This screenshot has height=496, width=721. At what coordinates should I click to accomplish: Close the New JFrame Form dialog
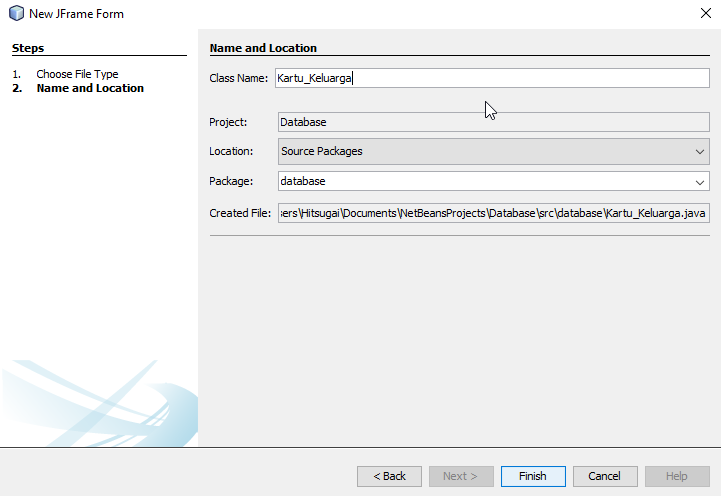706,13
